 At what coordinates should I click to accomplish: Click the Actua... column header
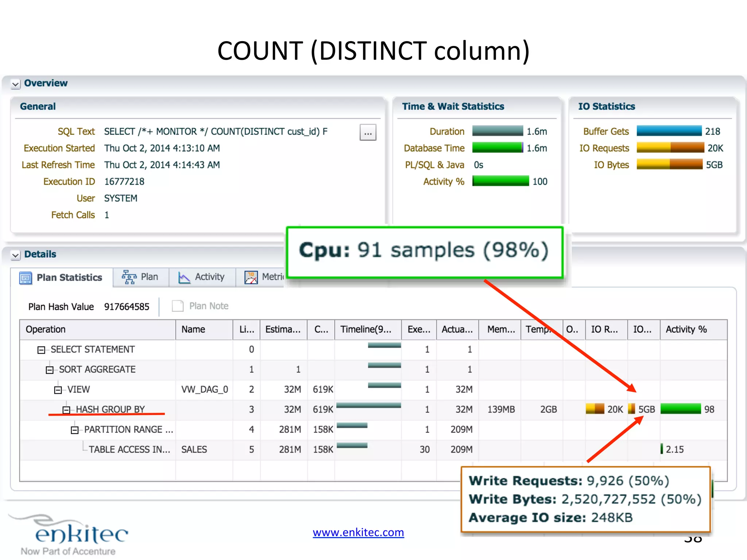(x=457, y=330)
